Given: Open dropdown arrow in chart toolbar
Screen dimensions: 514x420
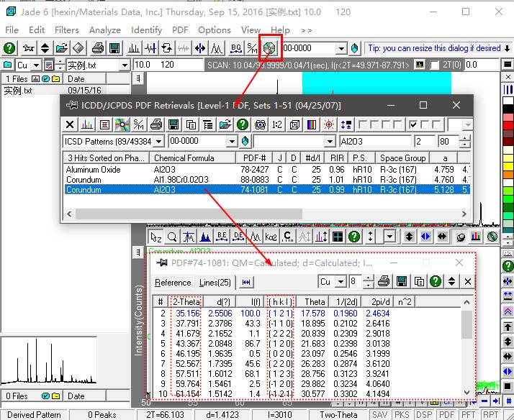Looking at the screenshot, I should point(389,237).
